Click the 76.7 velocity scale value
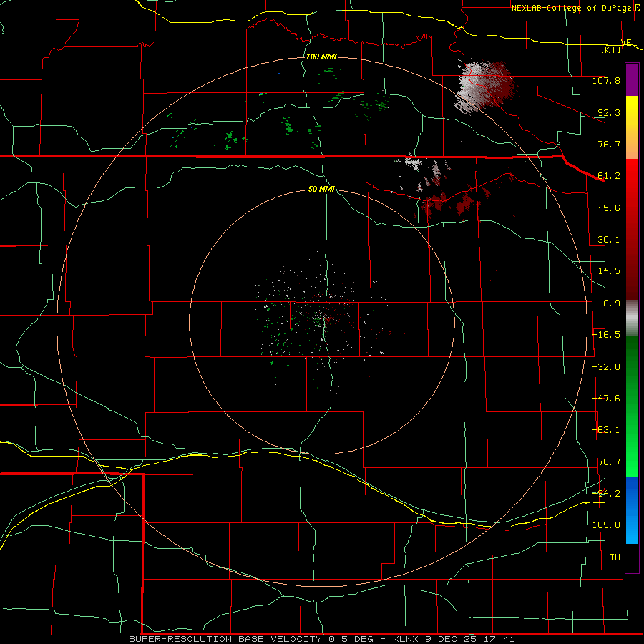The height and width of the screenshot is (644, 644). point(609,144)
